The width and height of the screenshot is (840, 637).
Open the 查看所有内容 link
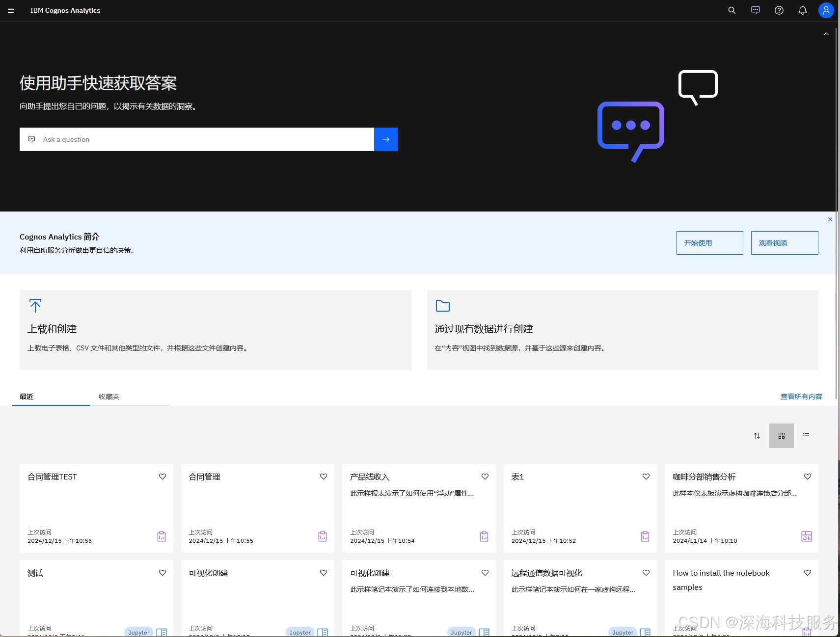point(801,397)
